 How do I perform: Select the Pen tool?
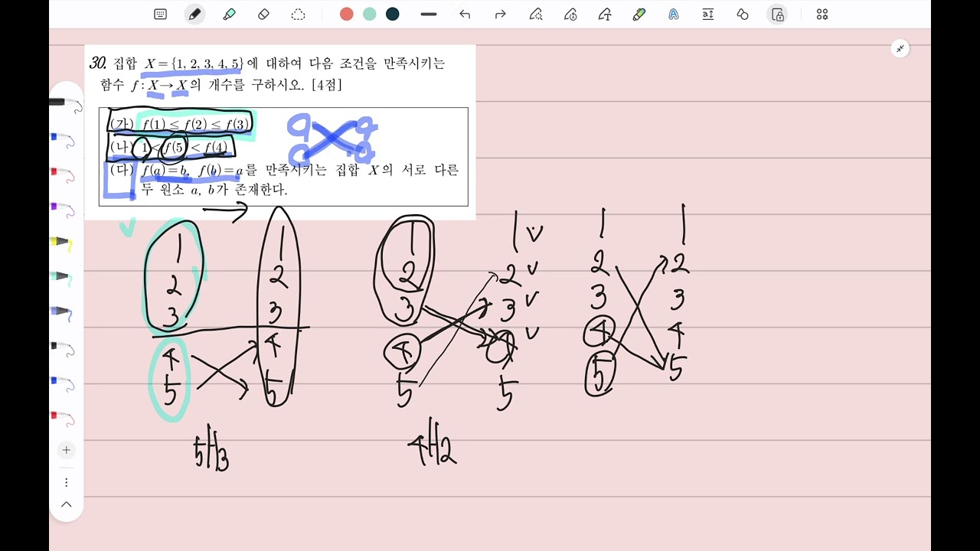(194, 14)
